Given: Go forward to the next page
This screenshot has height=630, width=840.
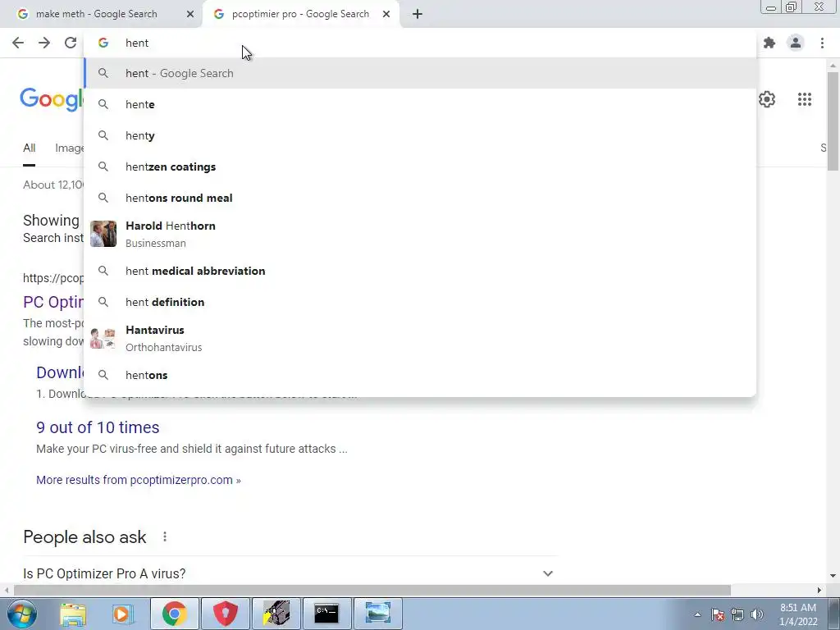Looking at the screenshot, I should tap(44, 43).
